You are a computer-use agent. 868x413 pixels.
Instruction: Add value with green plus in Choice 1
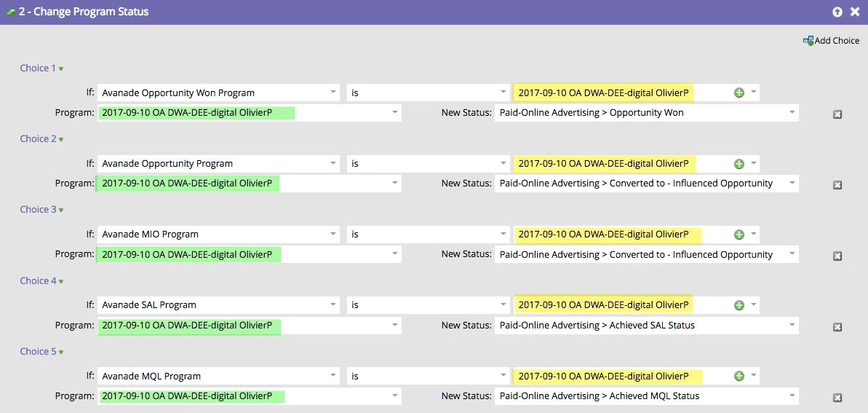(739, 93)
